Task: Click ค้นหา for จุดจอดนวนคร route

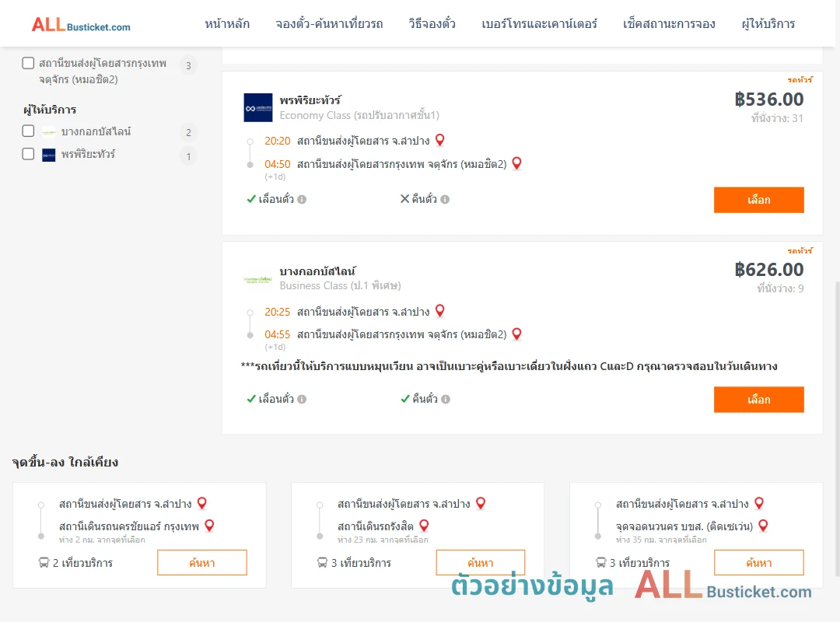Action: pyautogui.click(x=758, y=563)
